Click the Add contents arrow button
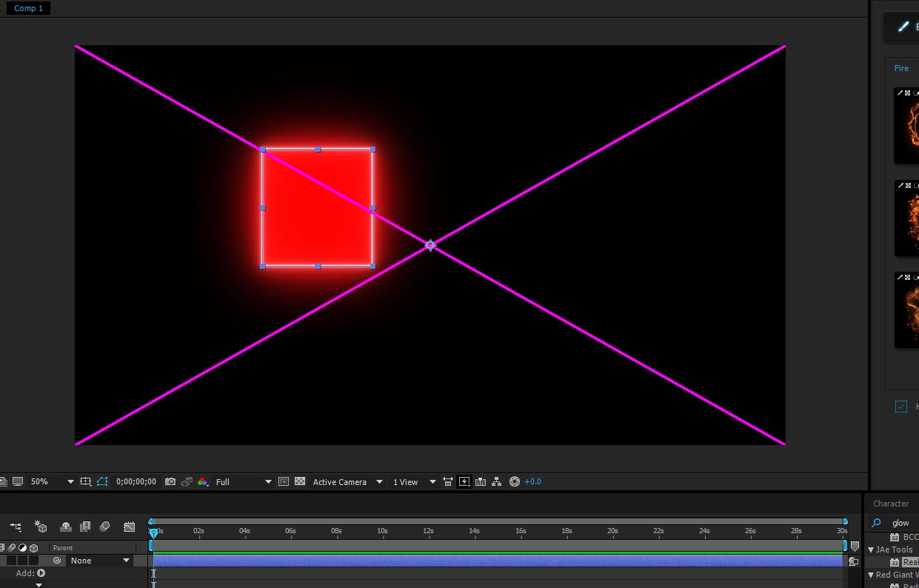Image resolution: width=919 pixels, height=588 pixels. click(41, 573)
